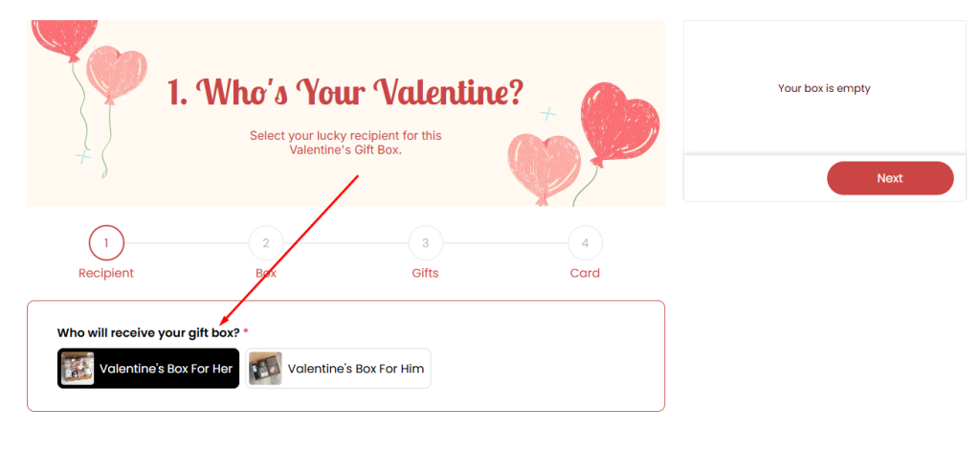Click the 'Your box is empty' message
Screen dimensions: 980x455
[x=824, y=88]
